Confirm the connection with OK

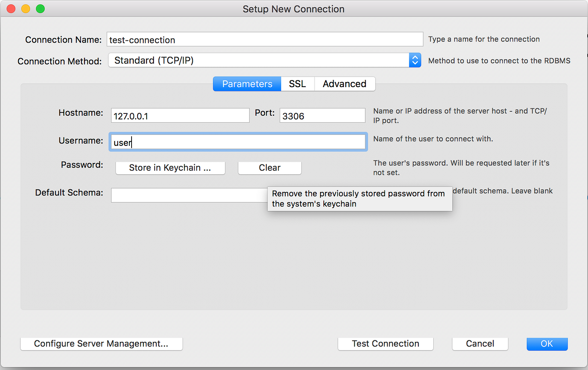point(547,344)
